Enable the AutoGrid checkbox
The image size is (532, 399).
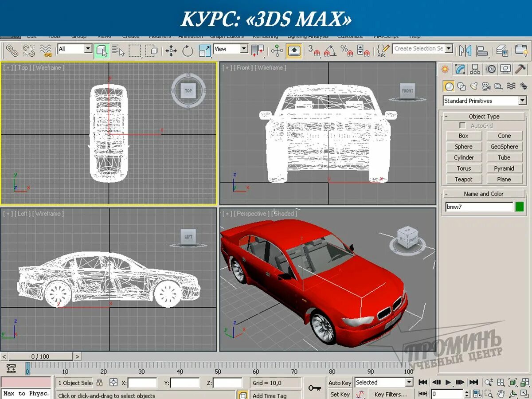[x=462, y=126]
